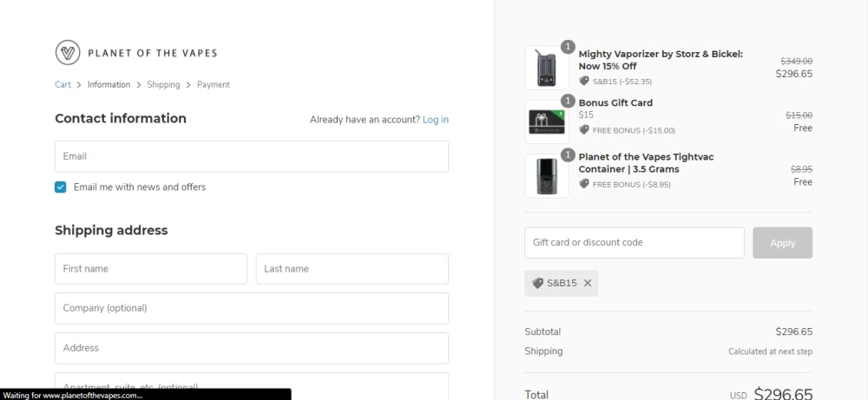
Task: Click the tag icon beside S&B15 (-$52.35)
Action: [584, 82]
